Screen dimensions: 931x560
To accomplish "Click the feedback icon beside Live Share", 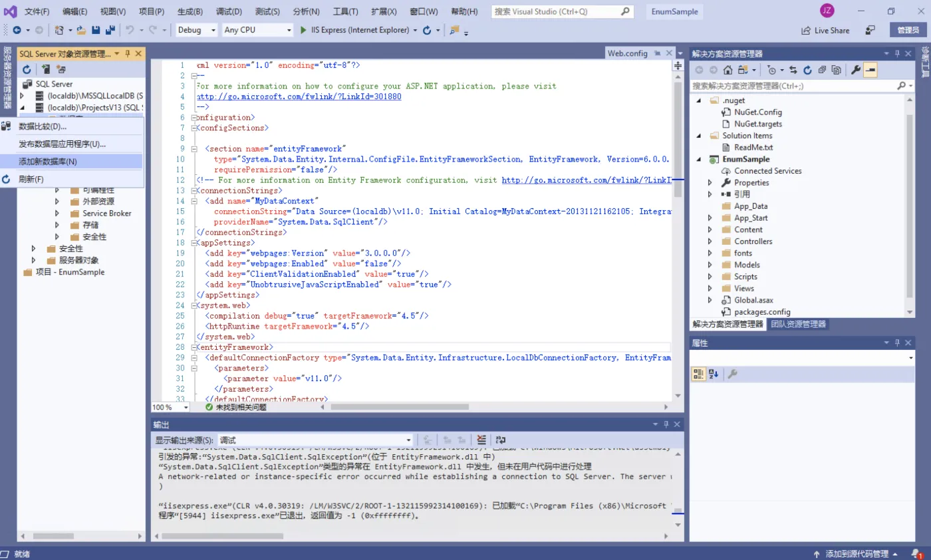I will (870, 30).
